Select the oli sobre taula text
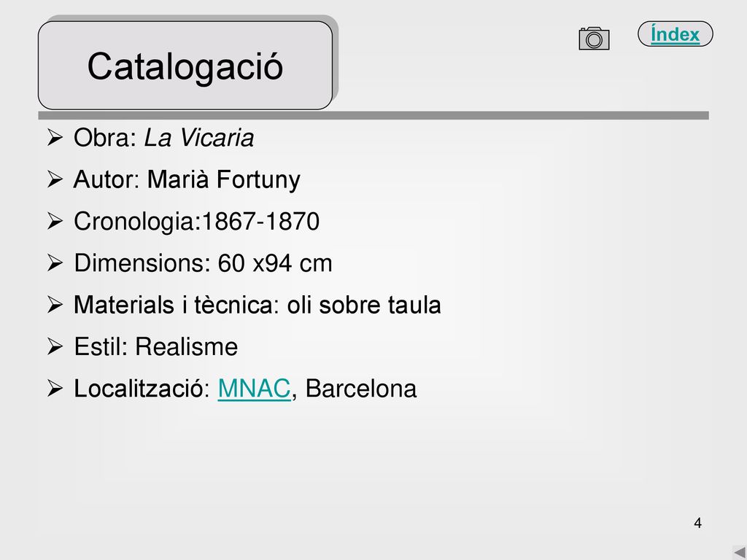747x560 pixels. click(364, 305)
